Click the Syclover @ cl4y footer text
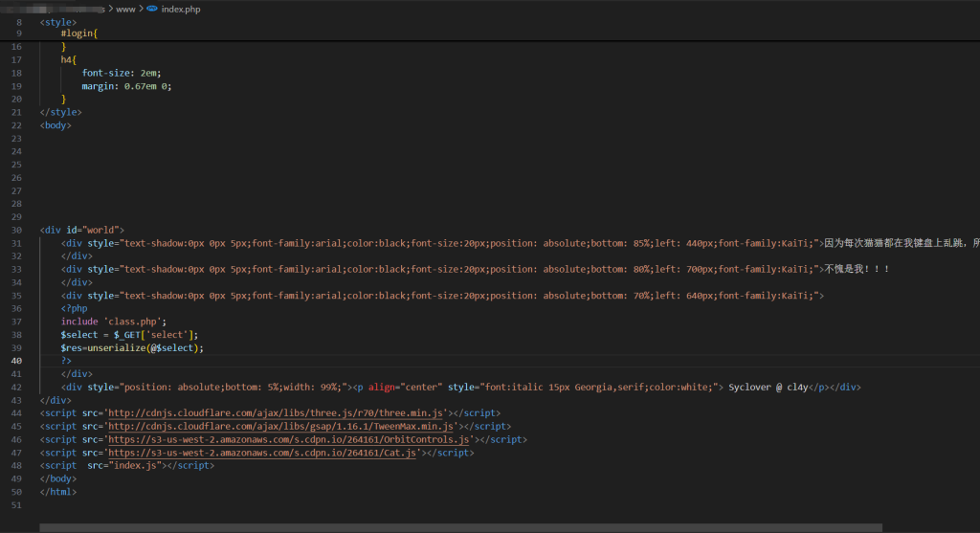Screen dimensions: 980x533 tap(768, 387)
